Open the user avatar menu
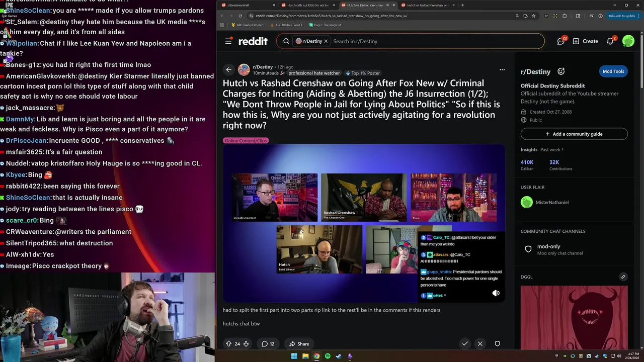Image resolution: width=644 pixels, height=362 pixels. tap(628, 41)
